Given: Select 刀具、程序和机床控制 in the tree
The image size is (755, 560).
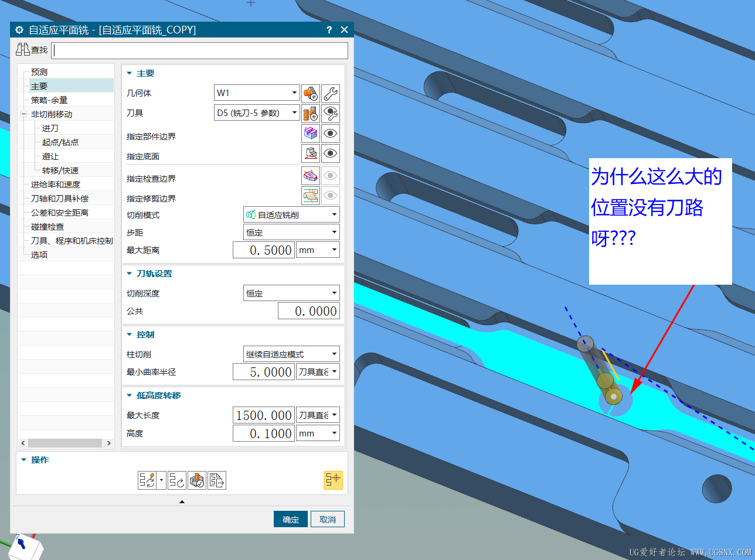Looking at the screenshot, I should tap(72, 241).
